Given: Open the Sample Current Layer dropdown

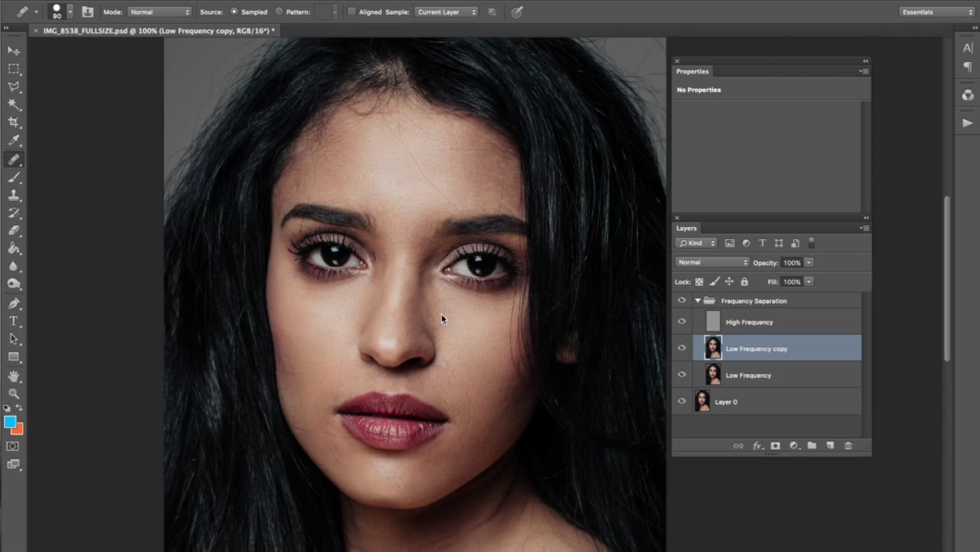Looking at the screenshot, I should tap(446, 12).
